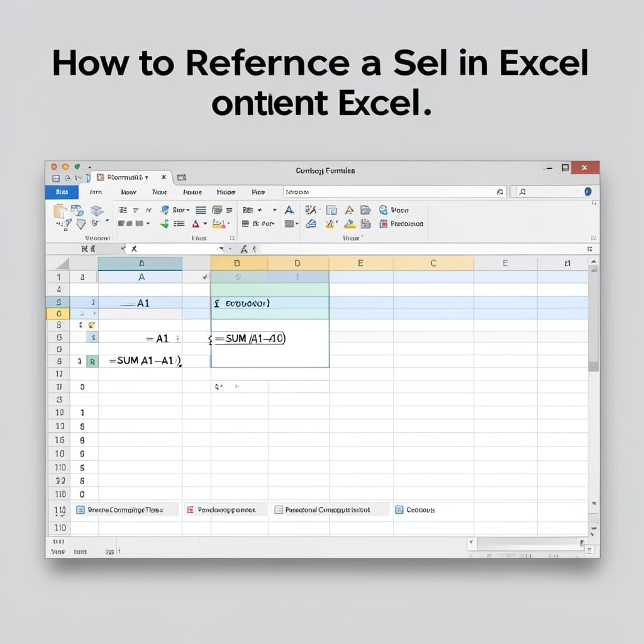Select the column C header
This screenshot has height=644, width=644.
[x=433, y=264]
